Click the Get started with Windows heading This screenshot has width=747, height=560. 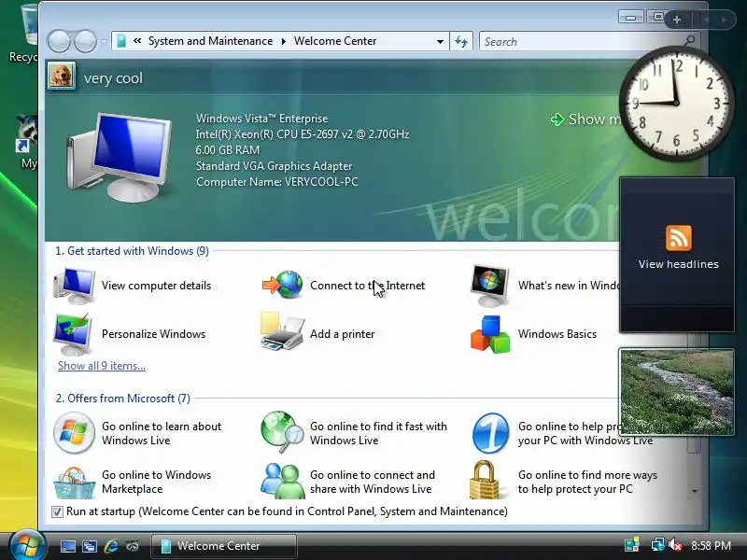click(x=132, y=251)
